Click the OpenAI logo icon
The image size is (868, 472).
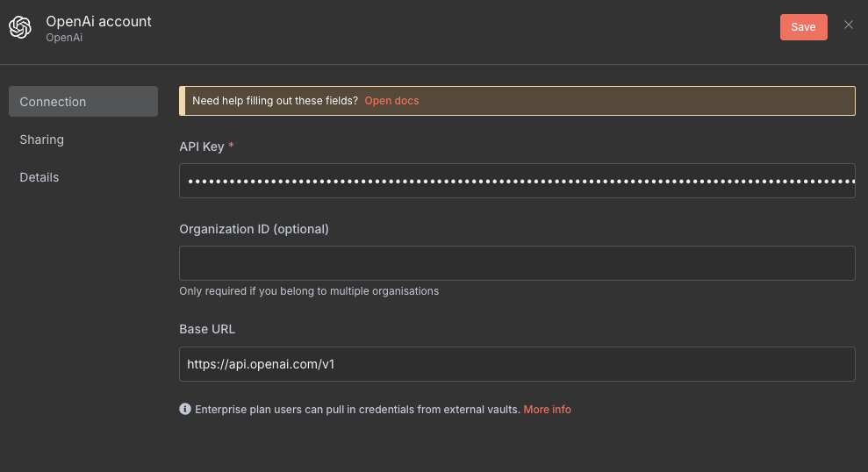point(20,27)
